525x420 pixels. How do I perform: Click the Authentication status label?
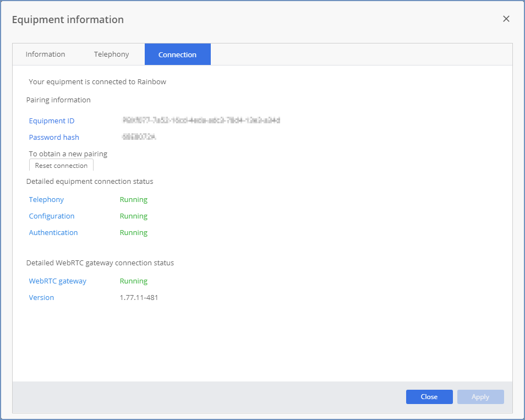pos(53,232)
